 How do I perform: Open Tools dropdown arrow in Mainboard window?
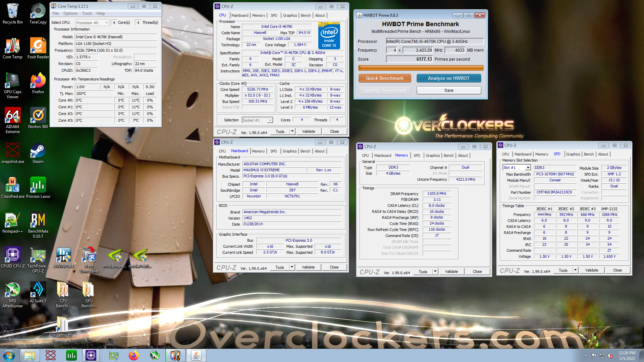click(292, 267)
